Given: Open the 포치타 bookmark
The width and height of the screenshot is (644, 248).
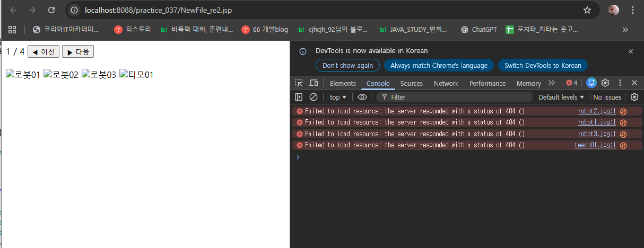Looking at the screenshot, I should (x=542, y=30).
